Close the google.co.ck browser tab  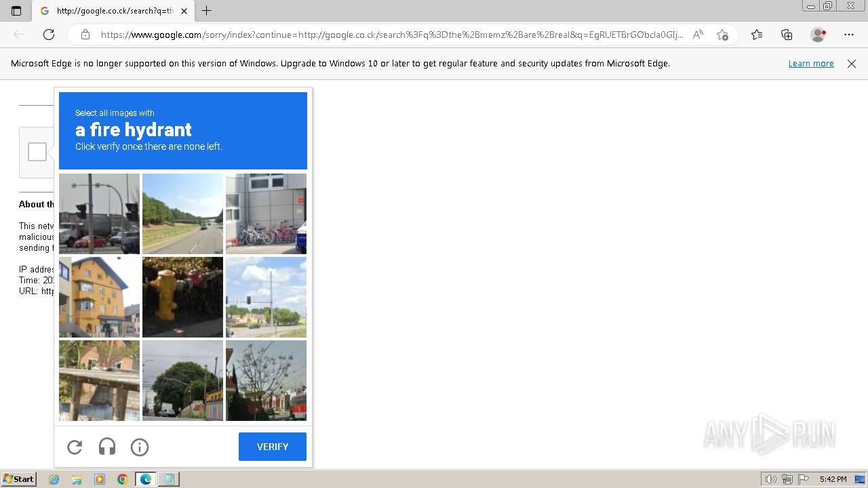[x=184, y=11]
